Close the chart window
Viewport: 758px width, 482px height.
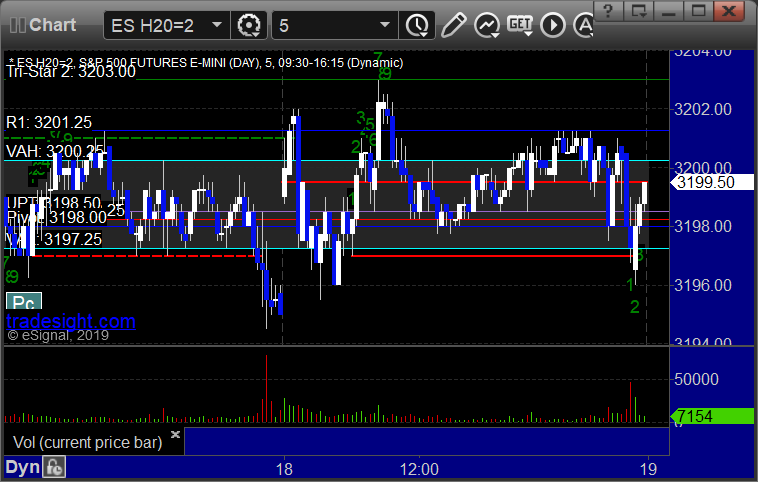[729, 10]
